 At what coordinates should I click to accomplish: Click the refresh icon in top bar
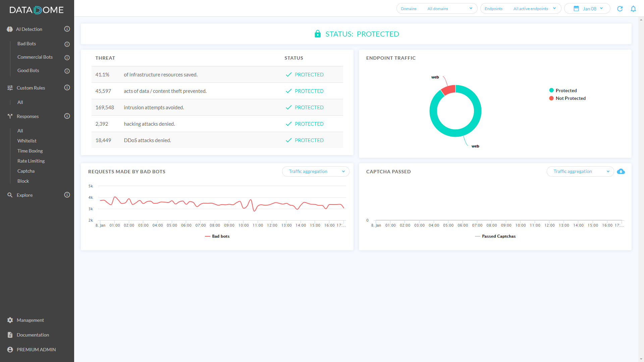620,9
